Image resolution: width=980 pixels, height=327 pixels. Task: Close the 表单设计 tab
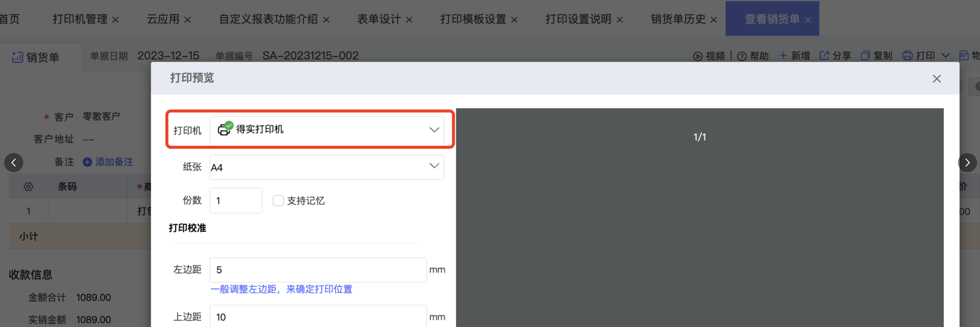(409, 20)
